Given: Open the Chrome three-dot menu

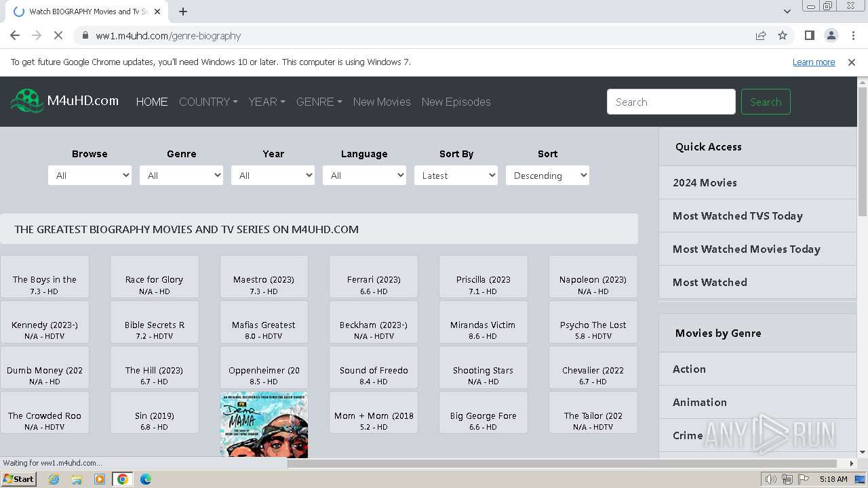Looking at the screenshot, I should [x=852, y=35].
